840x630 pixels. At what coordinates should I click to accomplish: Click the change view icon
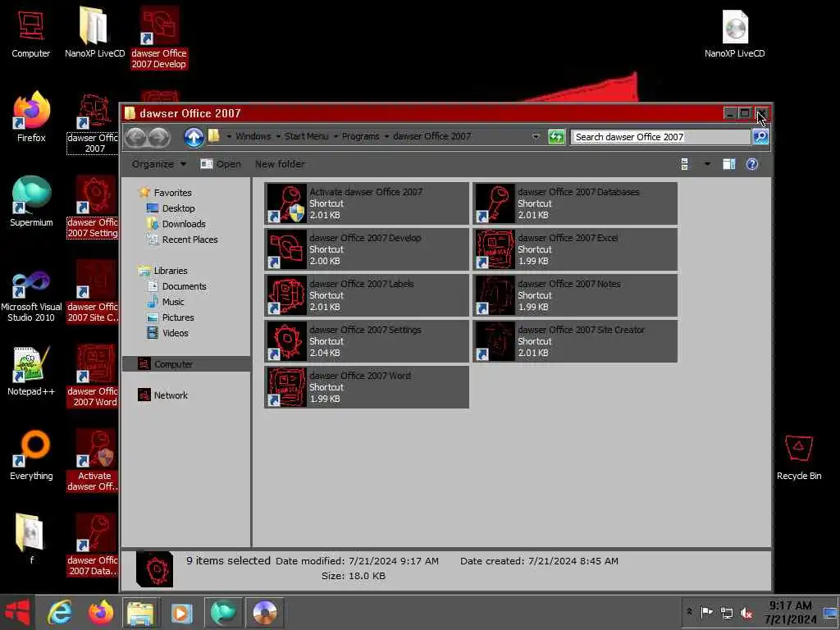point(685,164)
